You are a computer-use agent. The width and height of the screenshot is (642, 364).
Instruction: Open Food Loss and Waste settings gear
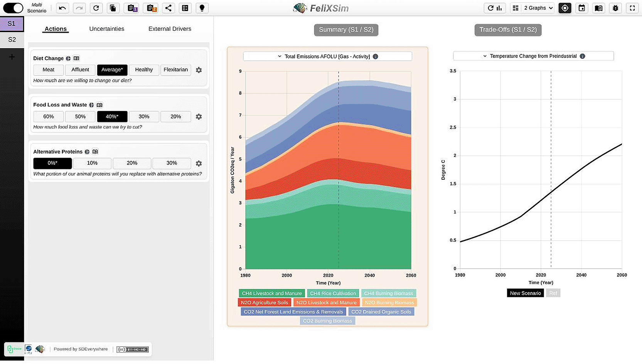[x=199, y=117]
